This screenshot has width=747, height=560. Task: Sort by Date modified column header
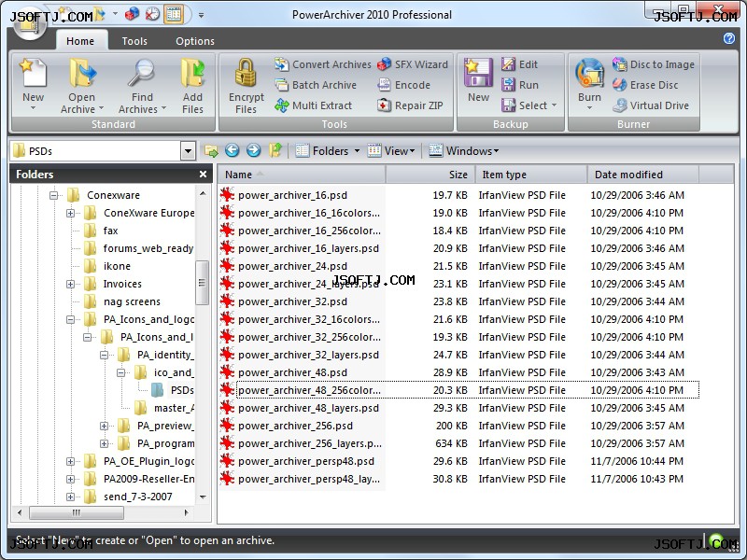click(643, 175)
